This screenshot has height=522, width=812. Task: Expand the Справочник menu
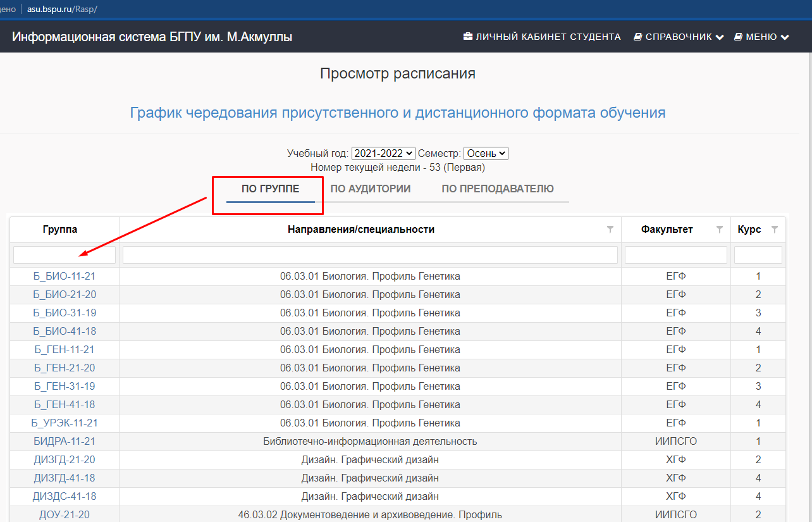click(x=679, y=37)
